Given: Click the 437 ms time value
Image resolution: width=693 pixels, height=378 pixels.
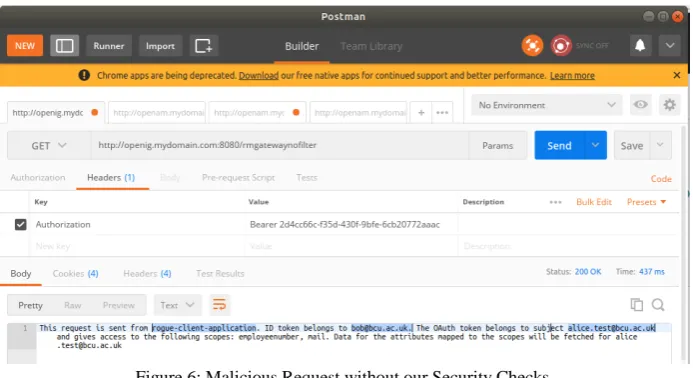Looking at the screenshot, I should pos(651,272).
